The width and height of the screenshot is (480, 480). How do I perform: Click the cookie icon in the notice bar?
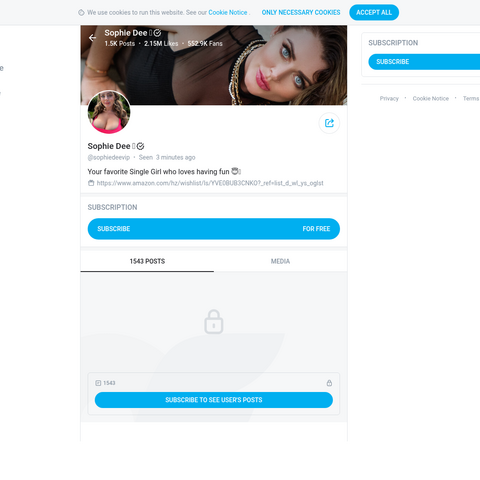(x=81, y=13)
